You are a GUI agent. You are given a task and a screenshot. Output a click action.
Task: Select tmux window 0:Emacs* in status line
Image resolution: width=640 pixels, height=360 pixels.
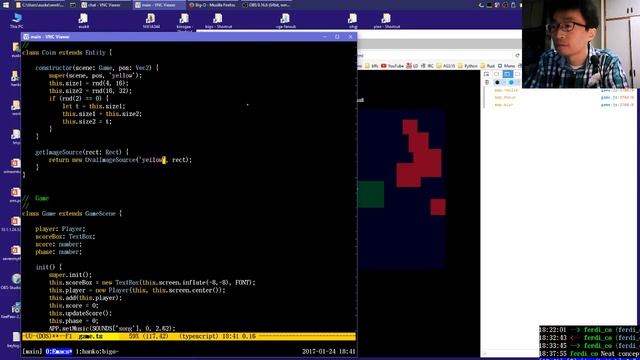59,351
